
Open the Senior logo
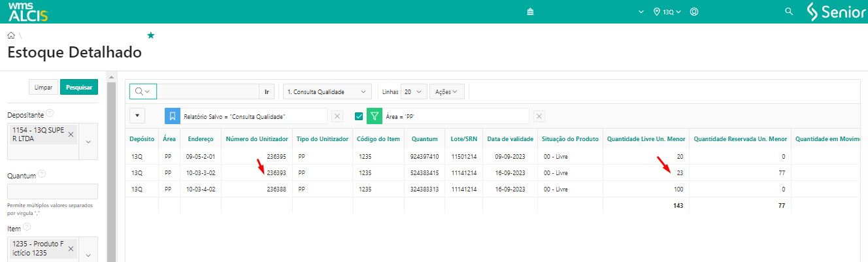(x=836, y=12)
